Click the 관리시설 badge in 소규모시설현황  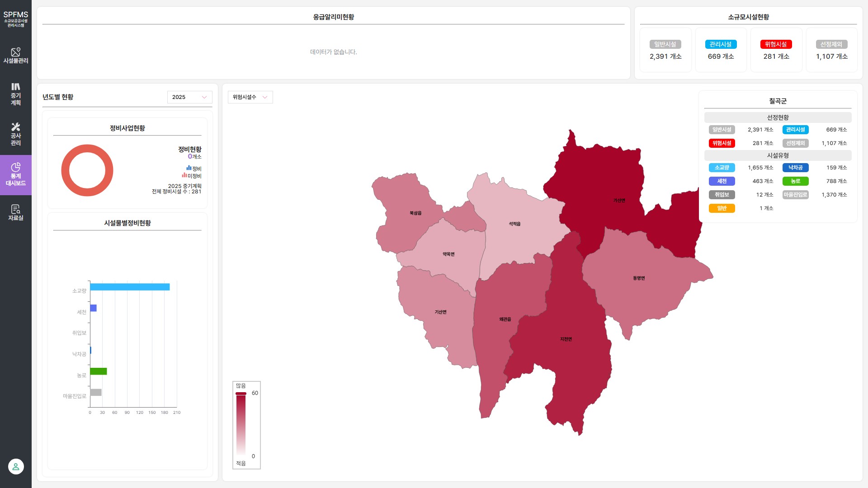pos(721,44)
